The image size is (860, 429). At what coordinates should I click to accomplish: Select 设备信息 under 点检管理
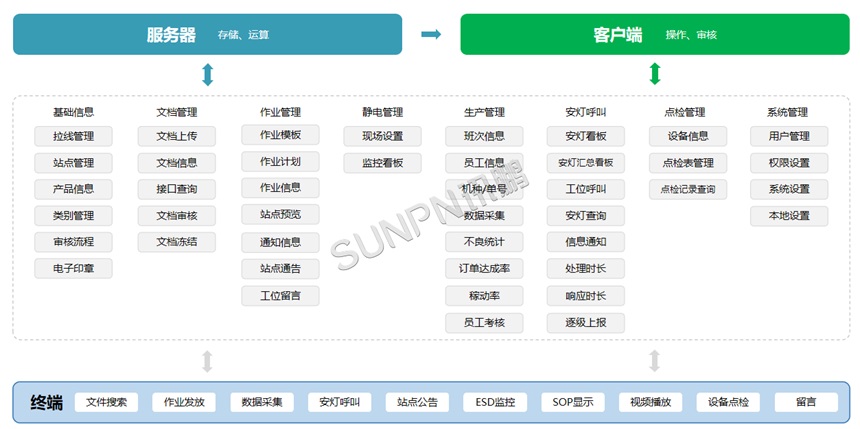(688, 136)
